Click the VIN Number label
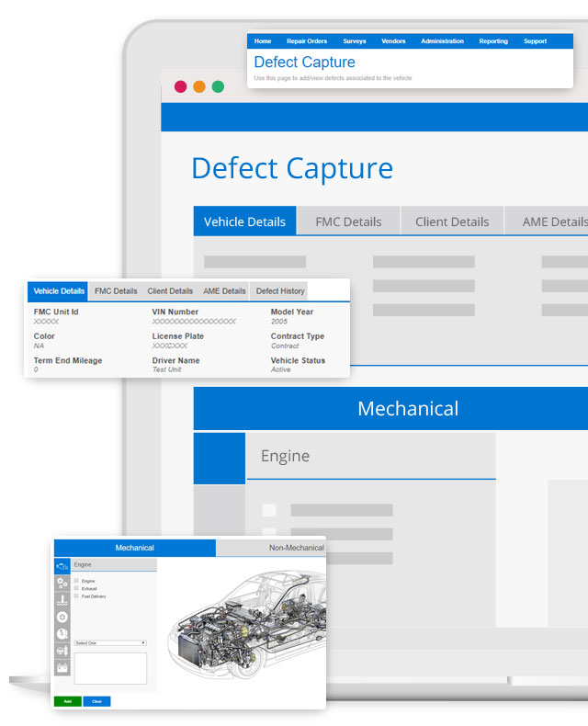Viewport: 588px width, 726px height. coord(175,312)
